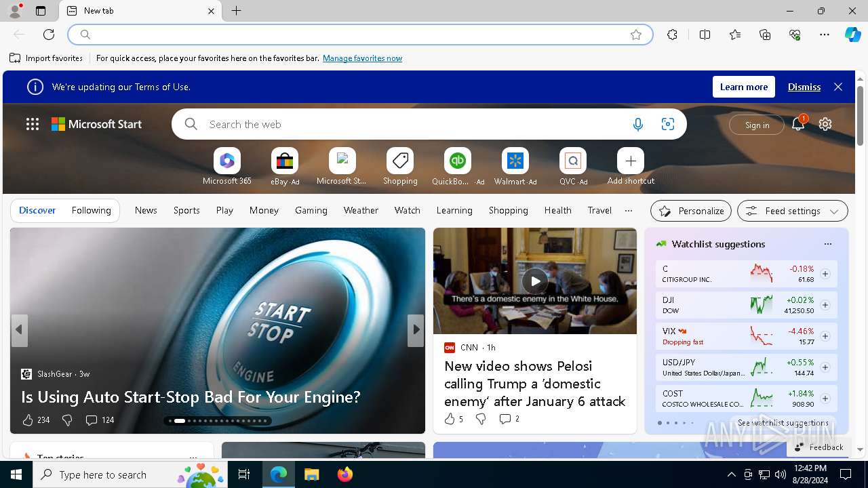Open the tab actions menu icon
Image resolution: width=868 pixels, height=488 pixels.
41,11
